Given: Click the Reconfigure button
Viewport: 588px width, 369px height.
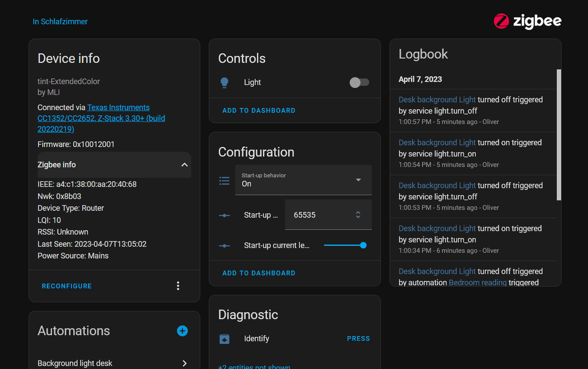Looking at the screenshot, I should point(67,286).
